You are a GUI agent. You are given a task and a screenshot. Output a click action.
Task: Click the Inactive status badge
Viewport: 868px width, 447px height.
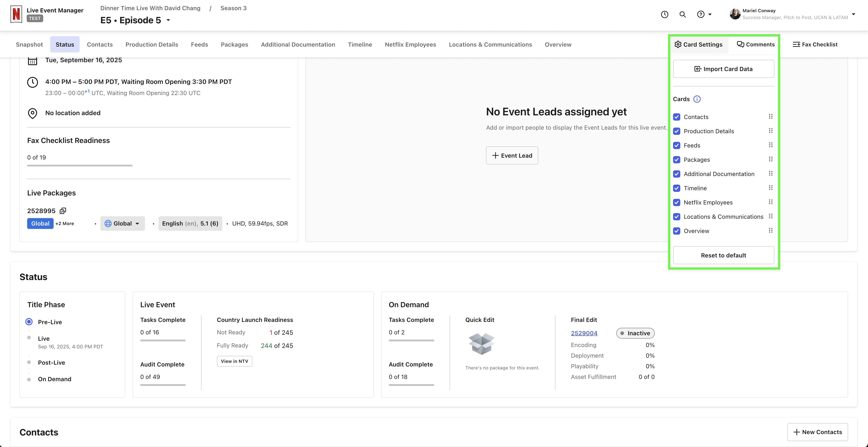point(636,333)
